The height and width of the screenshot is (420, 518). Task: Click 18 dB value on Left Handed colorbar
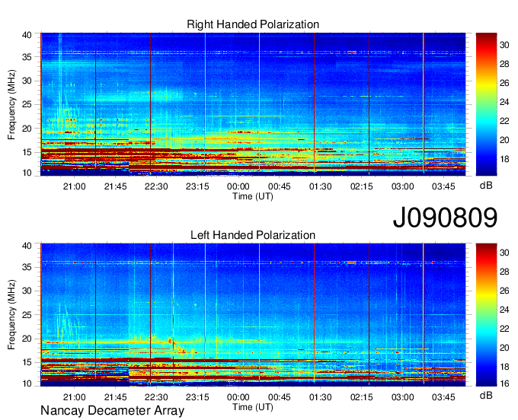[504, 367]
